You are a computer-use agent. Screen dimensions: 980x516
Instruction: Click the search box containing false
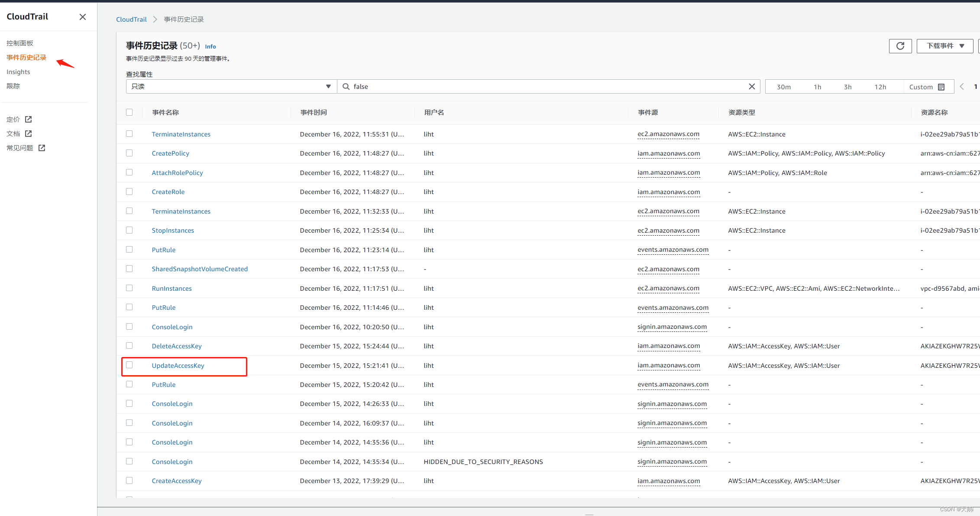548,87
